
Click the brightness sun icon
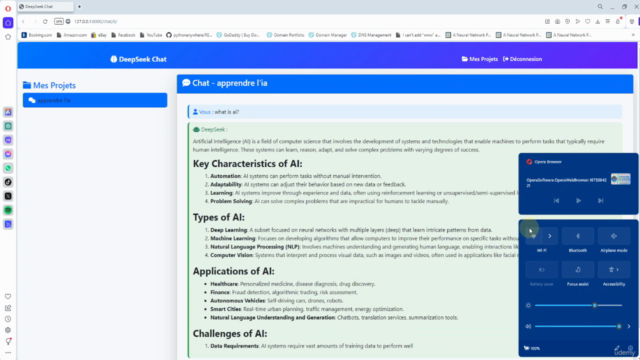[528, 305]
